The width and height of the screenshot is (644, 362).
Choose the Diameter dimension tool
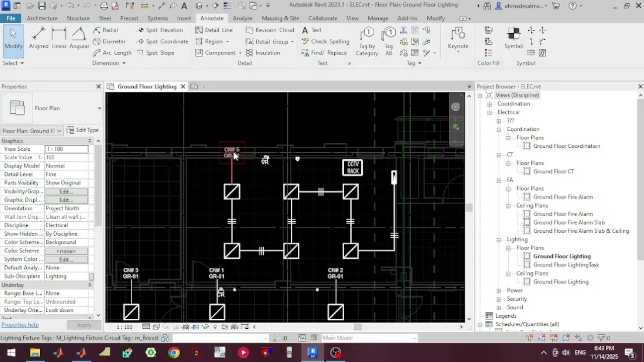(x=109, y=41)
